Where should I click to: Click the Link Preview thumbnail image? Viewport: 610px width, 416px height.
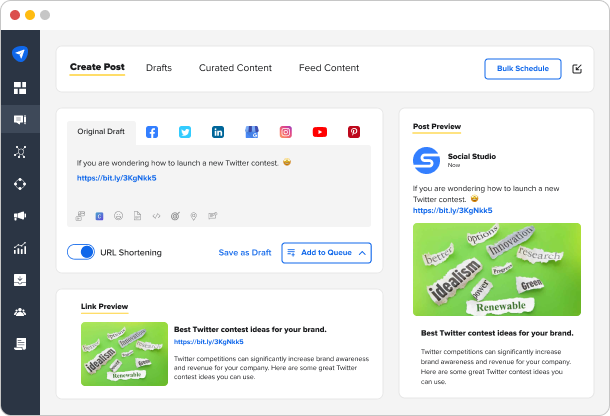[x=124, y=353]
